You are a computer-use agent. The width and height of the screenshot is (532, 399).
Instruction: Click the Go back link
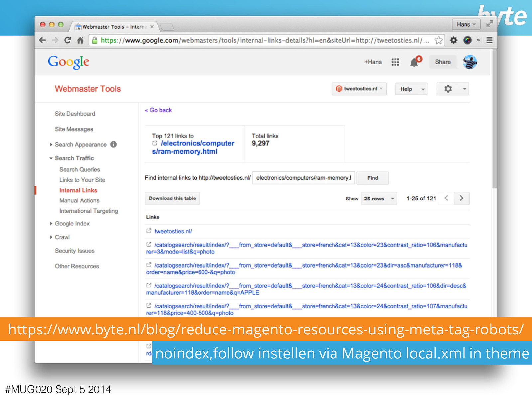tap(158, 110)
